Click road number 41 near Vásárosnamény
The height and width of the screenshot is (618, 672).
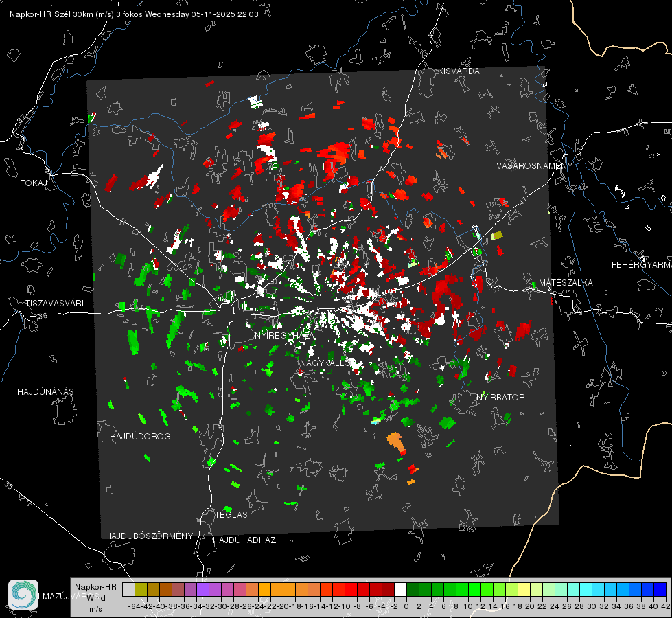[x=522, y=201]
